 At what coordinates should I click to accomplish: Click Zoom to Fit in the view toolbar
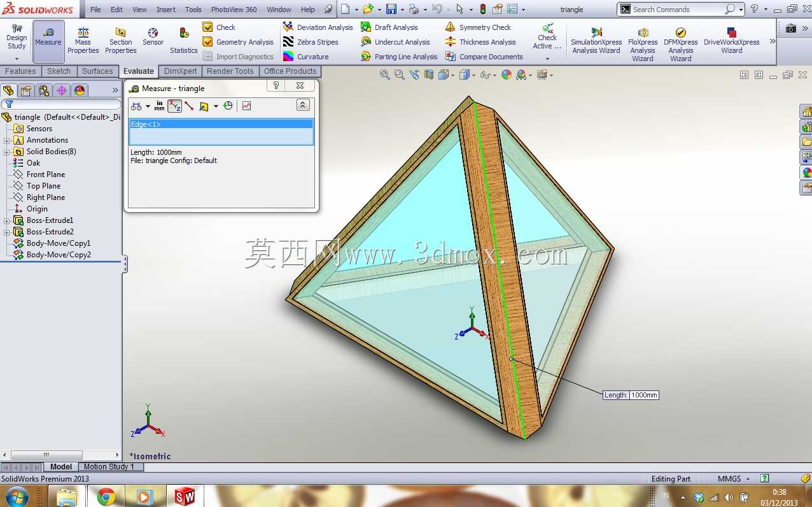pos(385,75)
